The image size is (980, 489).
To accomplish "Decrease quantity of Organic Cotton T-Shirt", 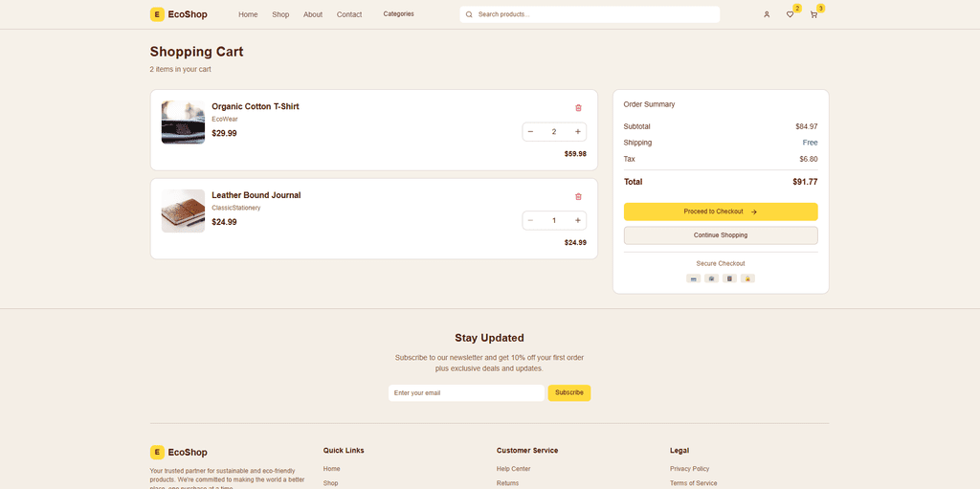I will [530, 132].
